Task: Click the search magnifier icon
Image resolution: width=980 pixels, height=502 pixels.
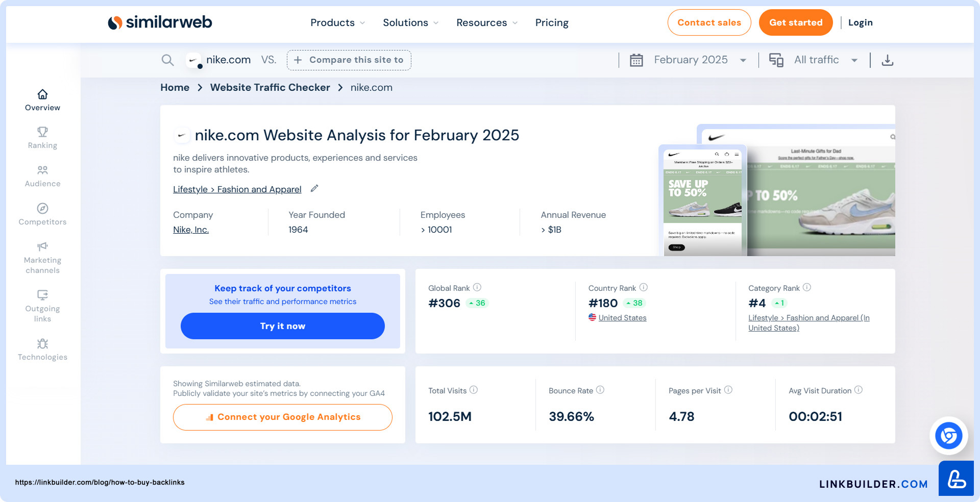Action: [x=167, y=60]
